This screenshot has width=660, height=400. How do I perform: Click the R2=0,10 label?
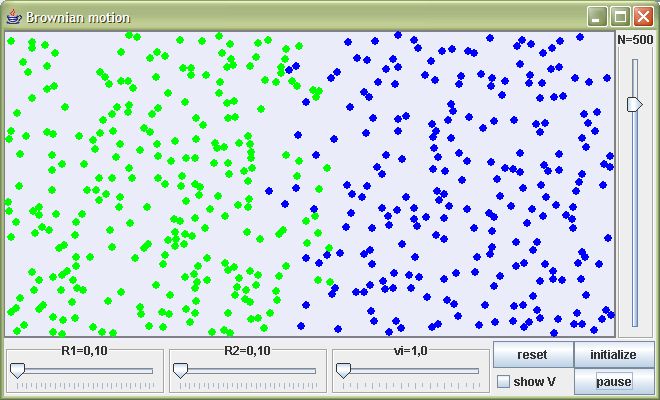tap(247, 351)
